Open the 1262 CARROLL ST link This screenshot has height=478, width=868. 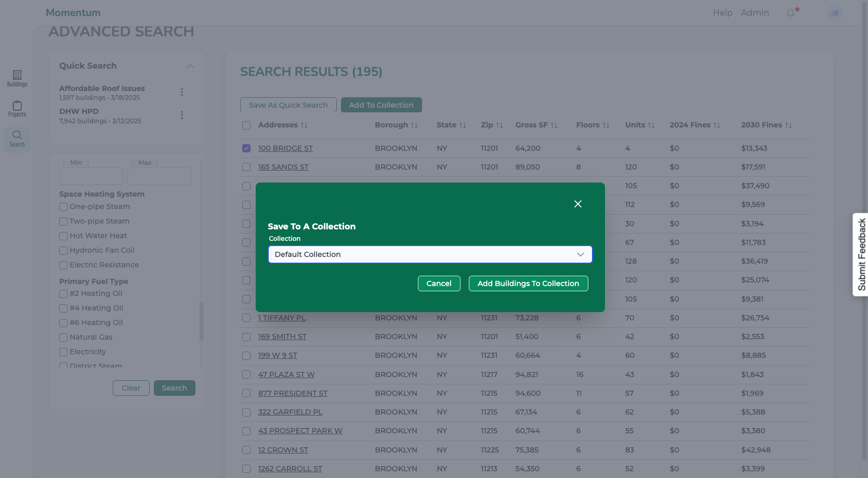[290, 469]
